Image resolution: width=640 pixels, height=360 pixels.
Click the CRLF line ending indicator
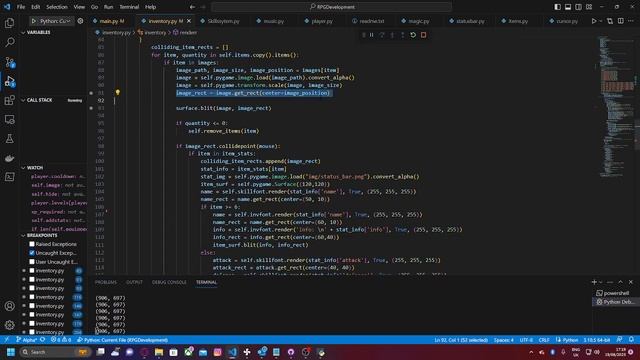click(544, 340)
